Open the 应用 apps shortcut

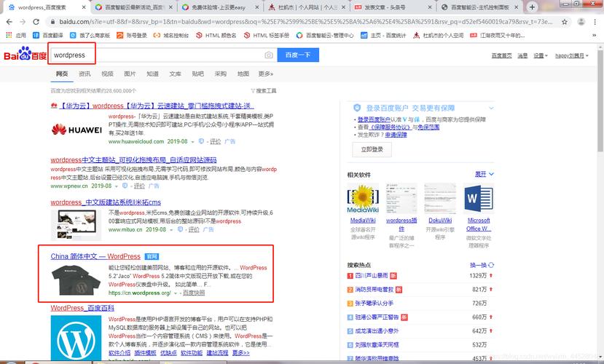pyautogui.click(x=16, y=35)
